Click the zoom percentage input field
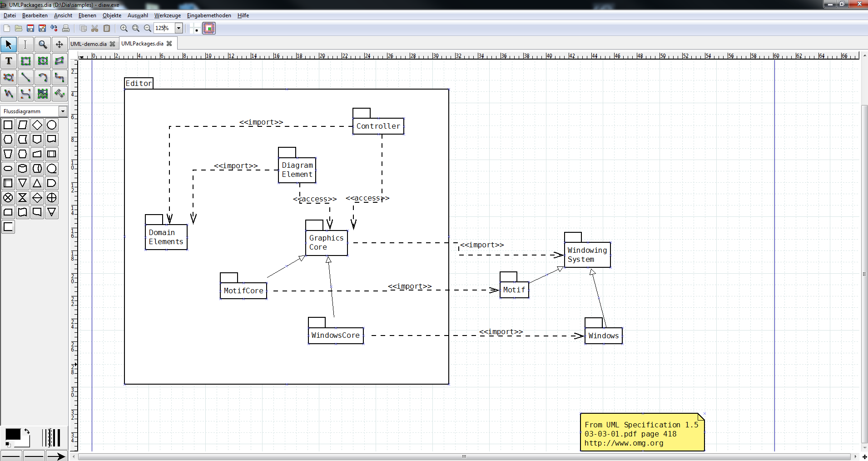The height and width of the screenshot is (461, 868). [164, 28]
